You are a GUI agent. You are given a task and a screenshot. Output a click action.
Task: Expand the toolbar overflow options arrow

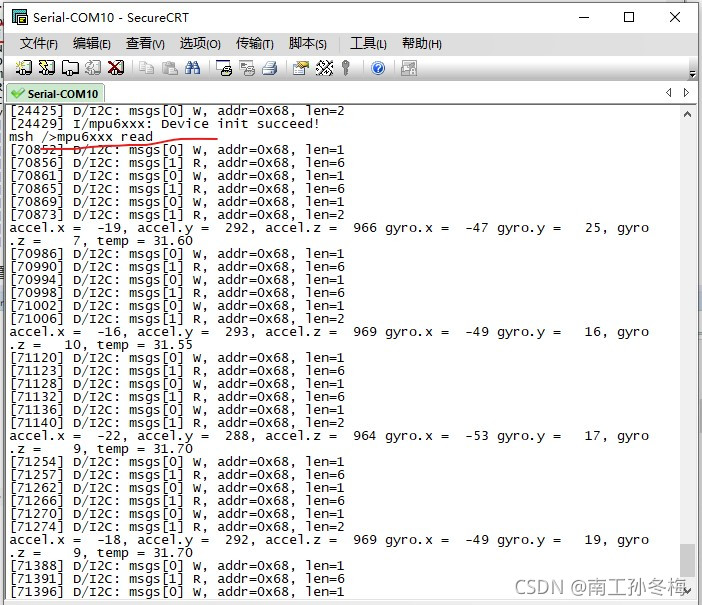[692, 73]
